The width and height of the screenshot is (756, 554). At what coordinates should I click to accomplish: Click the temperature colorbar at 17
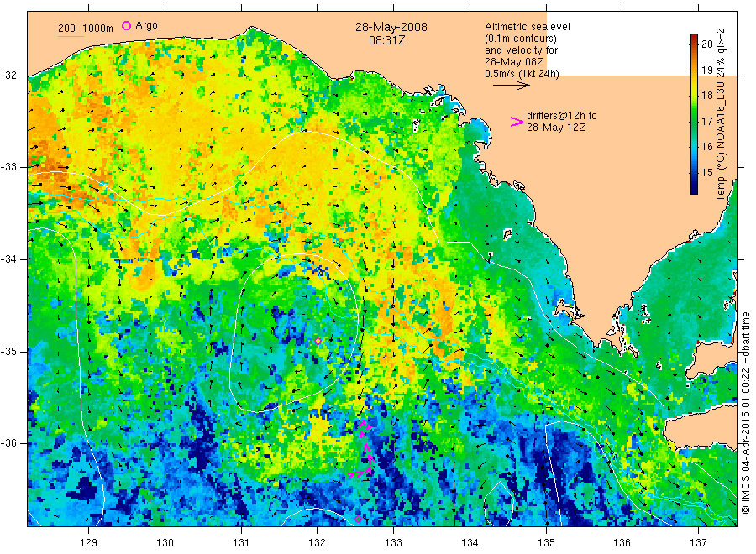coord(695,121)
